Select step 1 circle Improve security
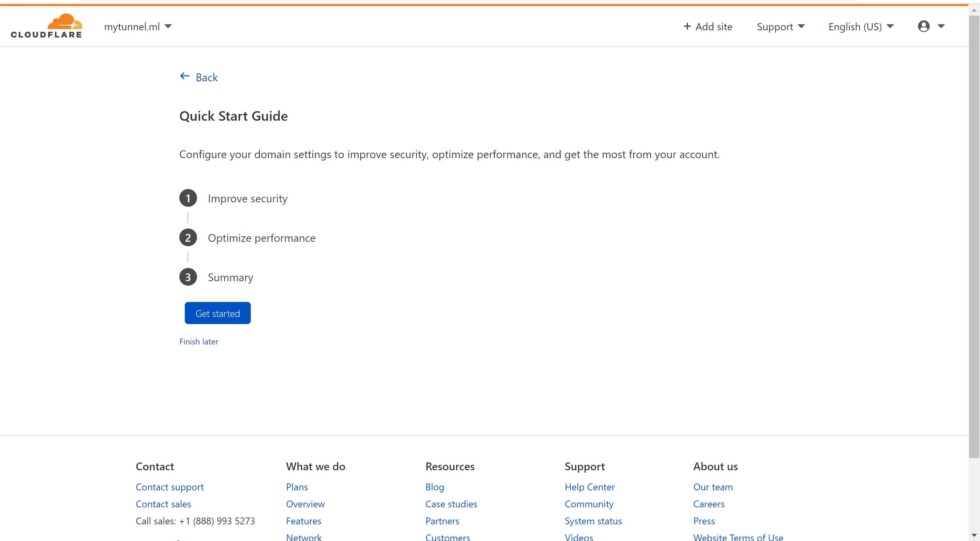Viewport: 980px width, 541px height. [x=188, y=198]
